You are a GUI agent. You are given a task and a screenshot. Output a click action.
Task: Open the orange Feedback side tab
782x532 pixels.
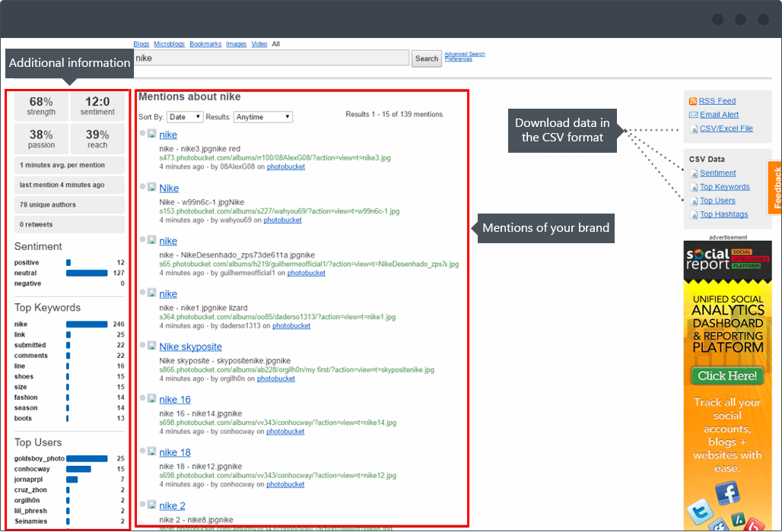click(775, 187)
